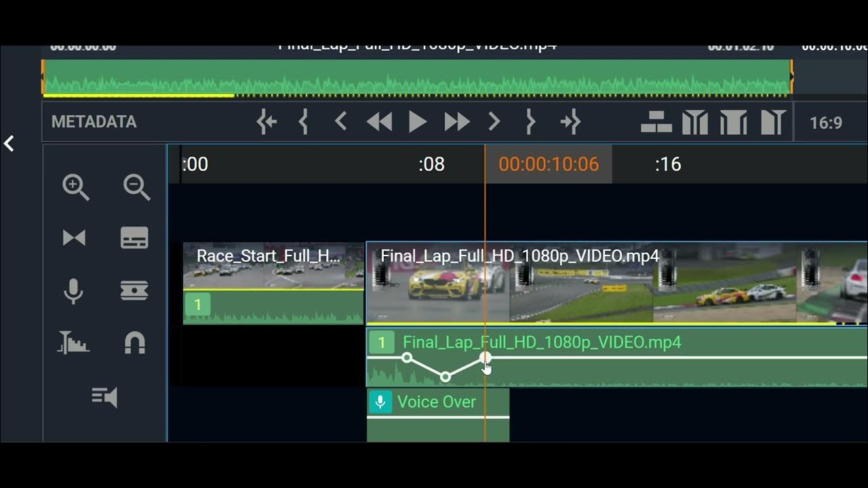868x488 pixels.
Task: Rewind the playback
Action: [x=379, y=122]
